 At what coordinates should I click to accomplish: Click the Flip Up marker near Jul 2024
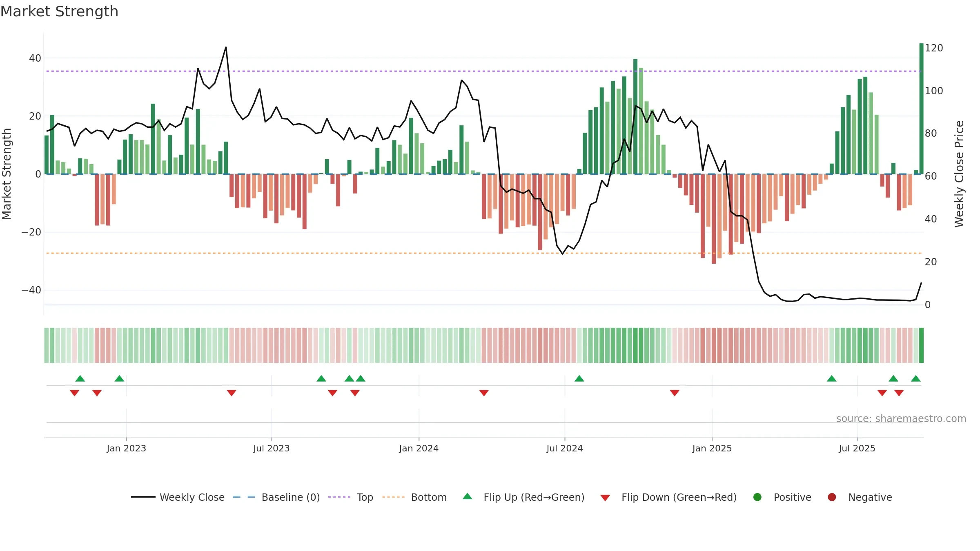click(579, 378)
